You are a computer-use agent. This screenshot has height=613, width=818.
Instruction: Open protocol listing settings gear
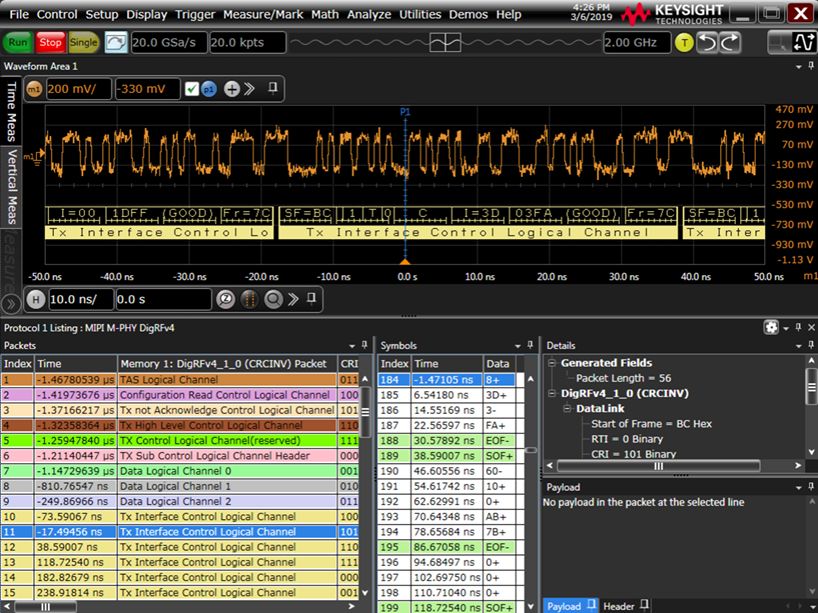[x=770, y=327]
